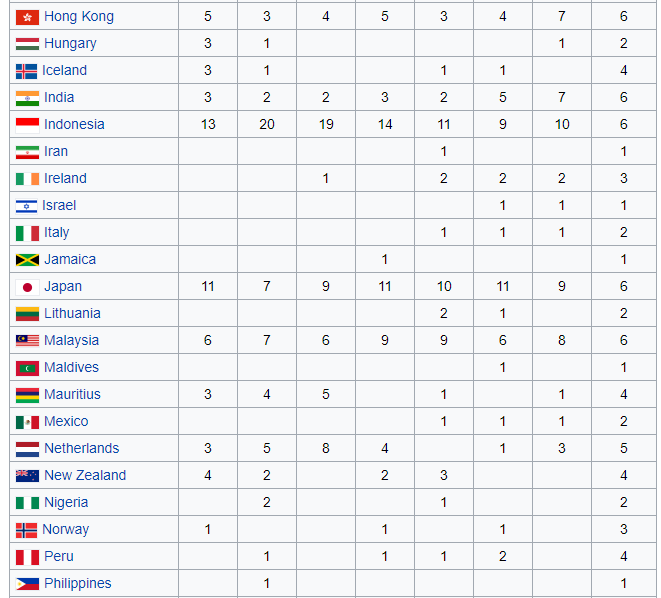This screenshot has height=598, width=661.
Task: Click the Hong Kong flag icon
Action: 27,17
